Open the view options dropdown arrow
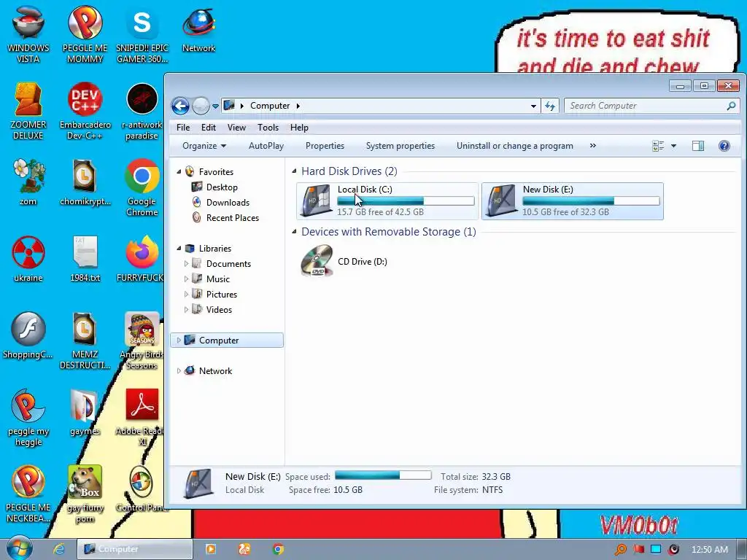Image resolution: width=747 pixels, height=560 pixels. 673,146
